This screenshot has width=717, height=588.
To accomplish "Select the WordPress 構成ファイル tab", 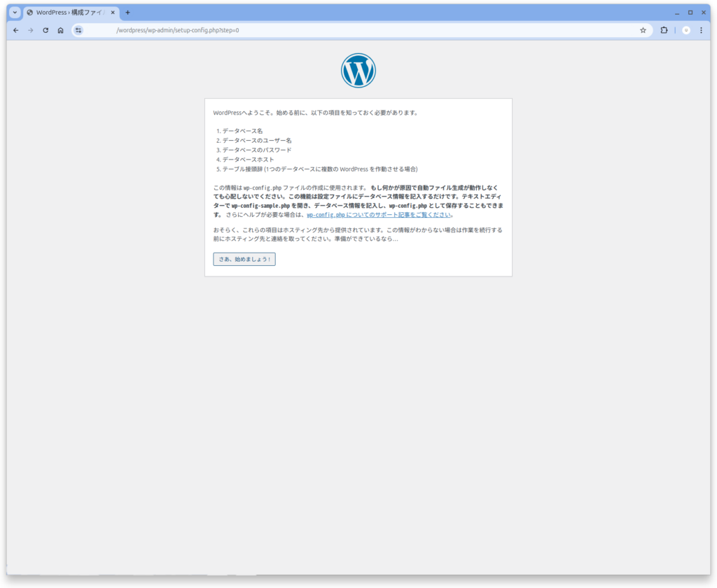I will click(x=71, y=13).
